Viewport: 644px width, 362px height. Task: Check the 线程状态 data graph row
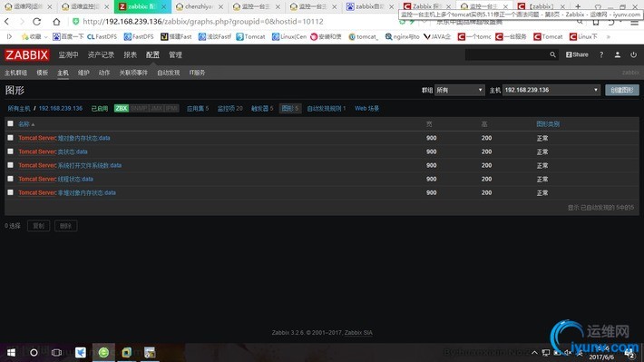tap(10, 179)
